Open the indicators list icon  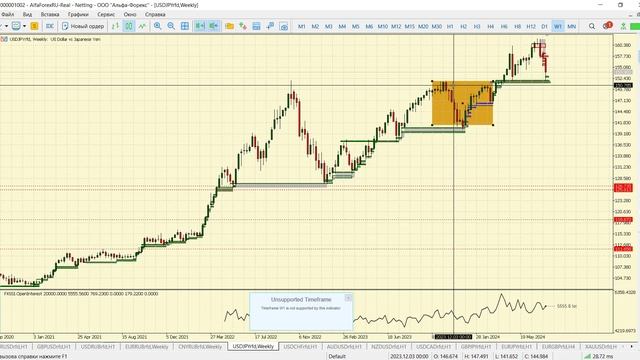pos(243,26)
